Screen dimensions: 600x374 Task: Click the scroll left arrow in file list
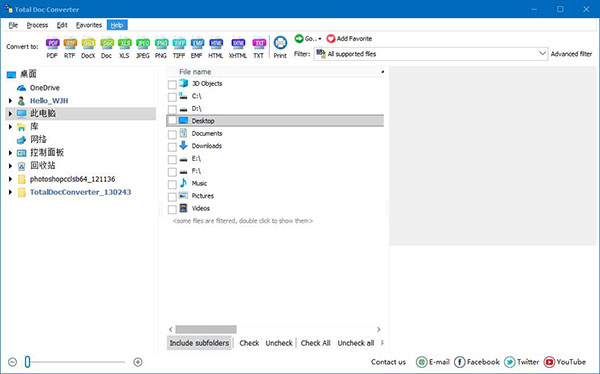coord(171,329)
